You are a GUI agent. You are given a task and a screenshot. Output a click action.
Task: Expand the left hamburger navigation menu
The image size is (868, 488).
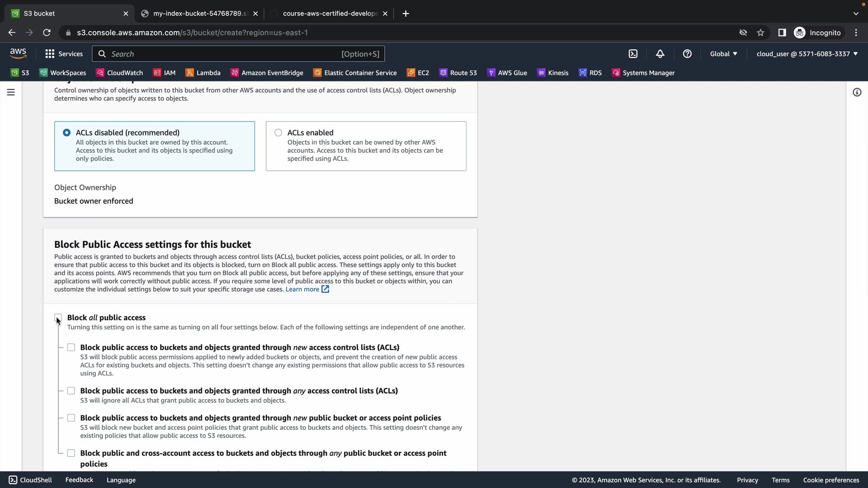tap(11, 92)
